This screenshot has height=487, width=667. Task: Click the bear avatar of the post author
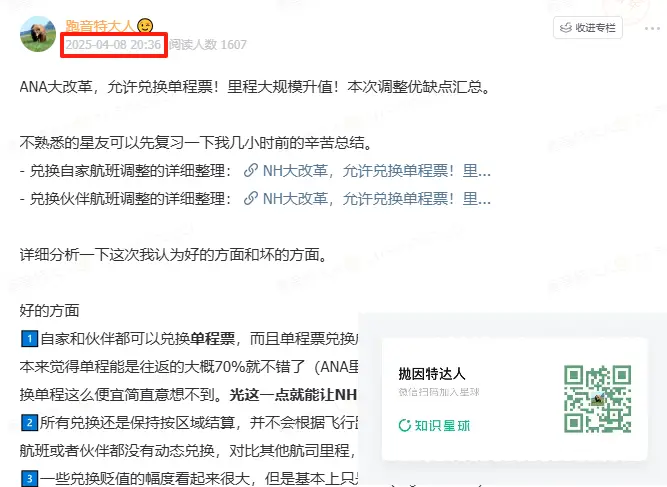click(x=38, y=34)
